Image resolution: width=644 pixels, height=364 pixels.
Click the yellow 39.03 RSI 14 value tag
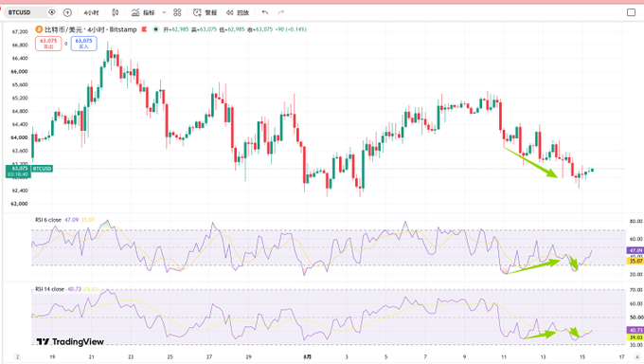coord(635,337)
